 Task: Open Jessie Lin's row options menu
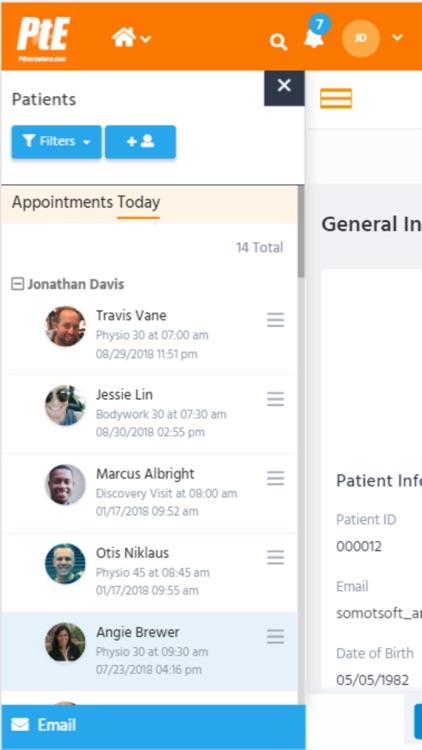tap(276, 399)
